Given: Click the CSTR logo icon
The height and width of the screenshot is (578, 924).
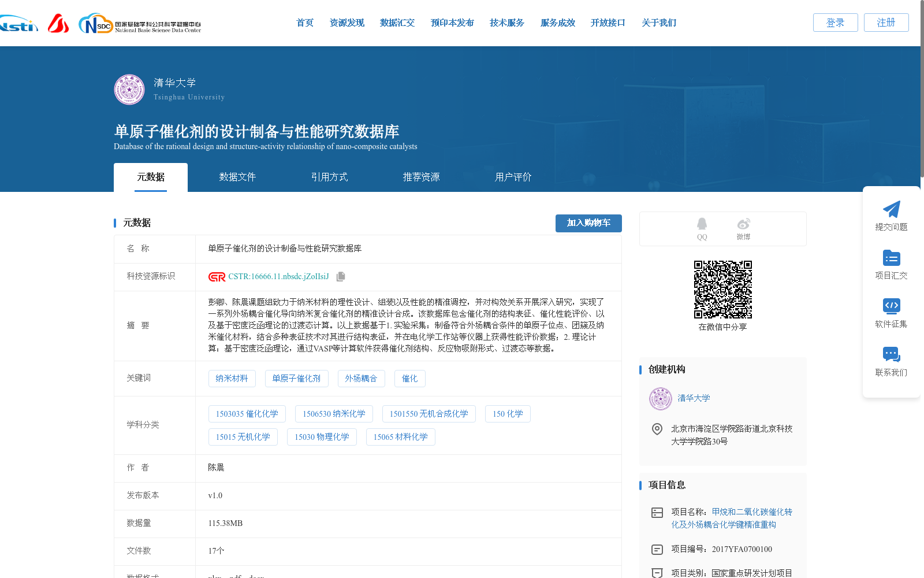Looking at the screenshot, I should (217, 277).
